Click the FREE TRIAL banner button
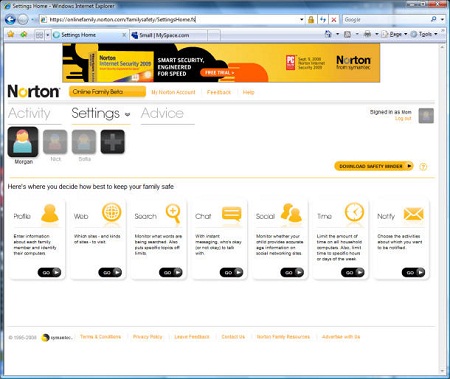Screen dimensions: 450x379 219,72
